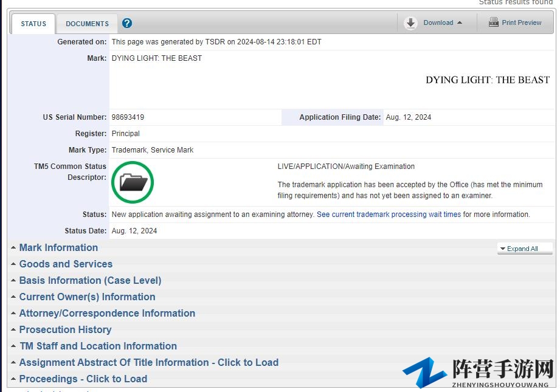
Task: Click the caret on the Download button
Action: pyautogui.click(x=460, y=22)
